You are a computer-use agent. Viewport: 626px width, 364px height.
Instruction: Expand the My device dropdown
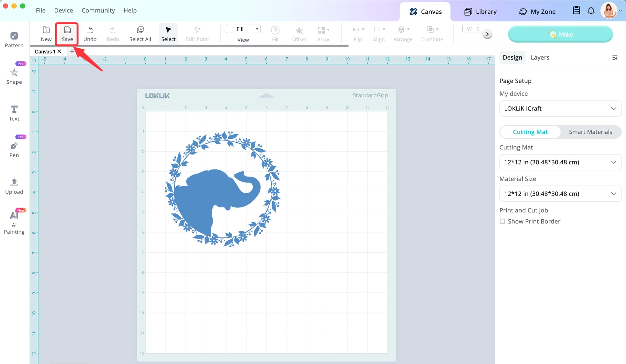point(560,109)
